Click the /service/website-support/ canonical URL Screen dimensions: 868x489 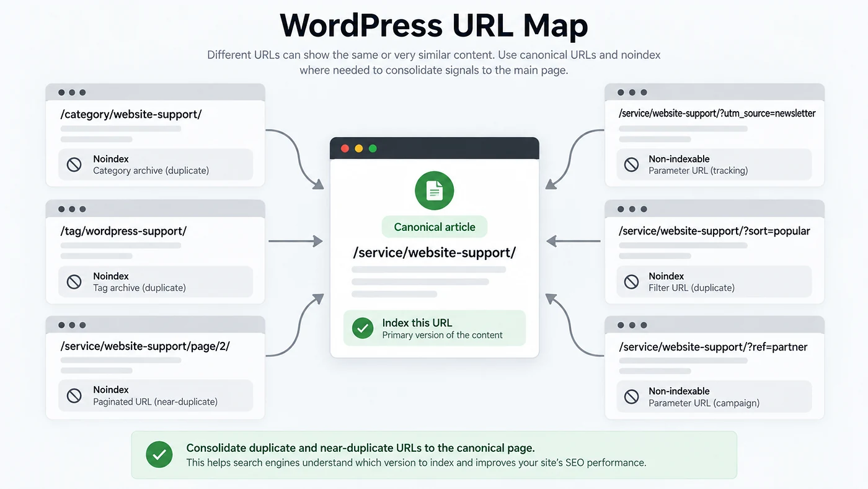pos(434,253)
